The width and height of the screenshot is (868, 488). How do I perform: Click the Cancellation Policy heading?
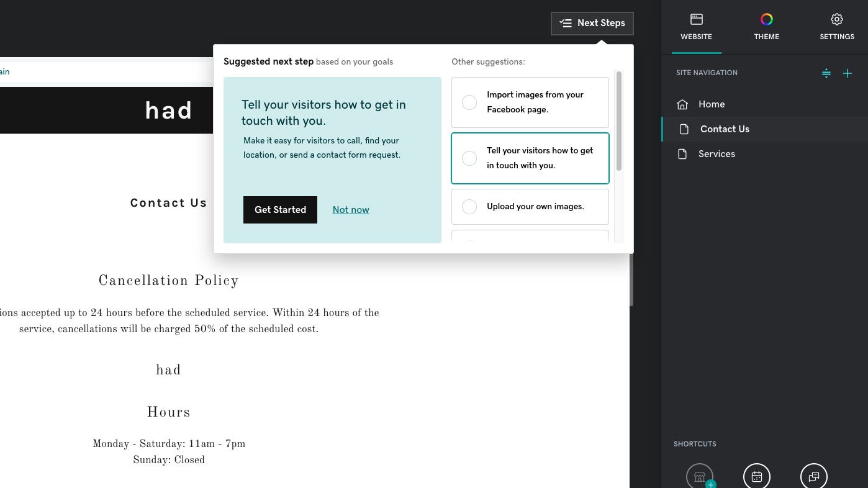tap(169, 281)
